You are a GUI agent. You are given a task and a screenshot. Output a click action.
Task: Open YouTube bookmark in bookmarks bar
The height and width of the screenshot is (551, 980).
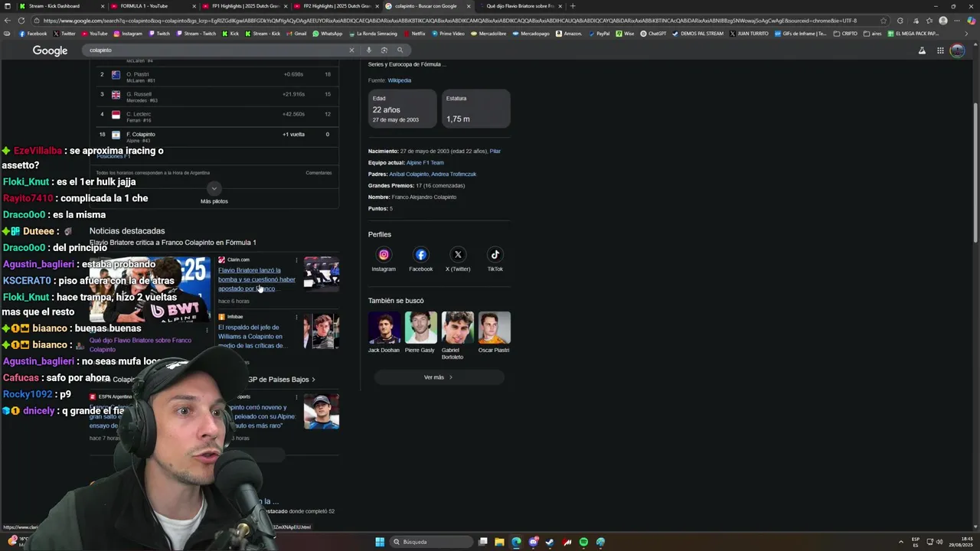click(x=95, y=34)
